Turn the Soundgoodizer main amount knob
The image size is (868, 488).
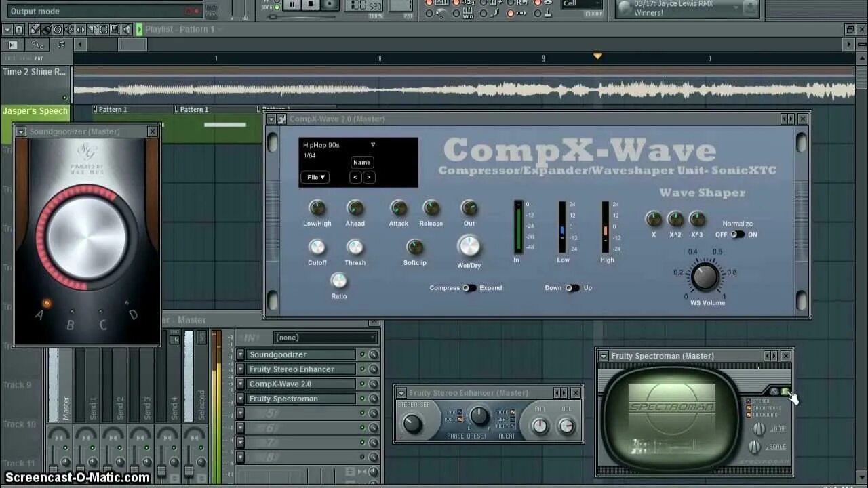click(x=86, y=237)
